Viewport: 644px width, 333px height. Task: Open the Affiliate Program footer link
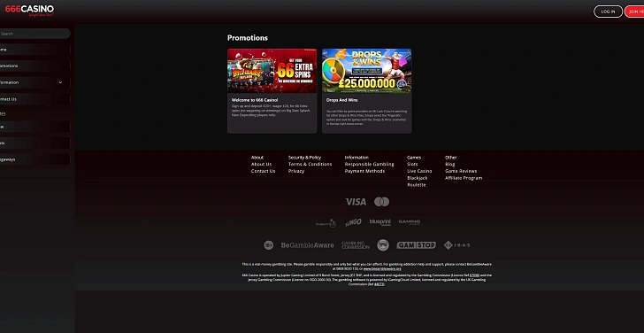point(464,178)
